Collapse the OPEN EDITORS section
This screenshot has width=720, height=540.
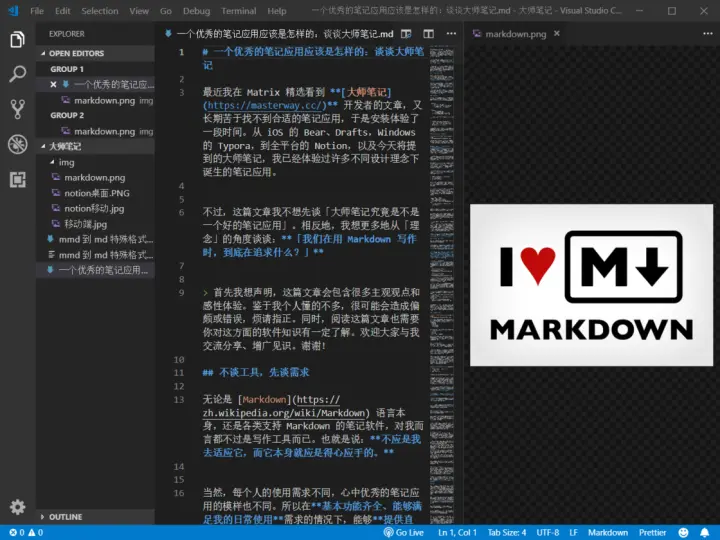pos(95,53)
